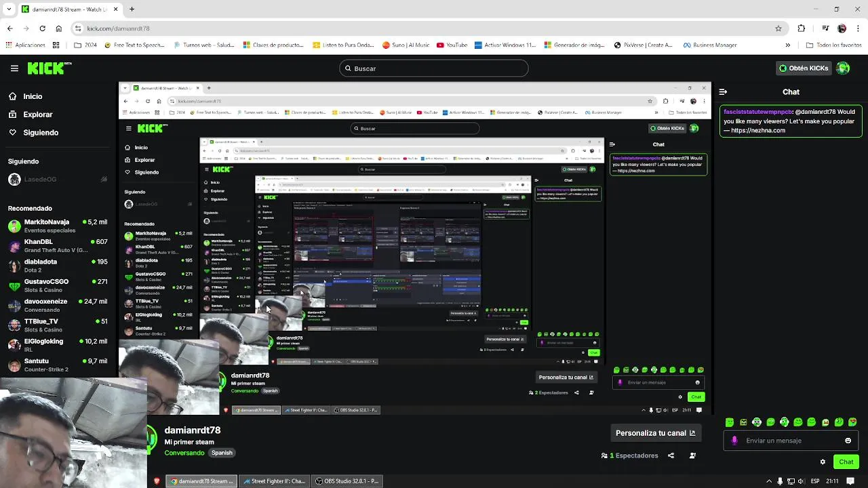868x488 pixels.
Task: Open recommended channel MarkitoNavaja
Action: click(x=58, y=226)
